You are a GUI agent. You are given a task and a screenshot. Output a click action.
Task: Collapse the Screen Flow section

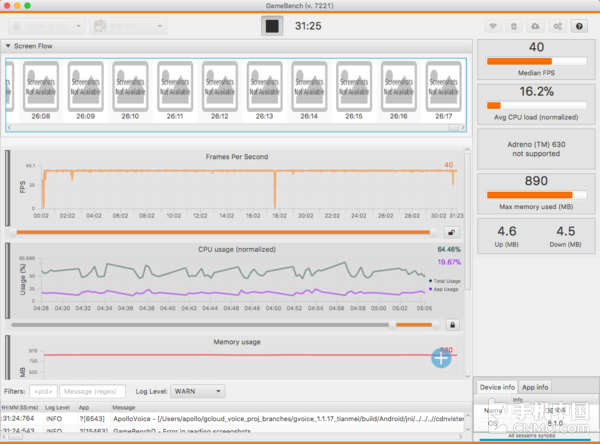9,46
